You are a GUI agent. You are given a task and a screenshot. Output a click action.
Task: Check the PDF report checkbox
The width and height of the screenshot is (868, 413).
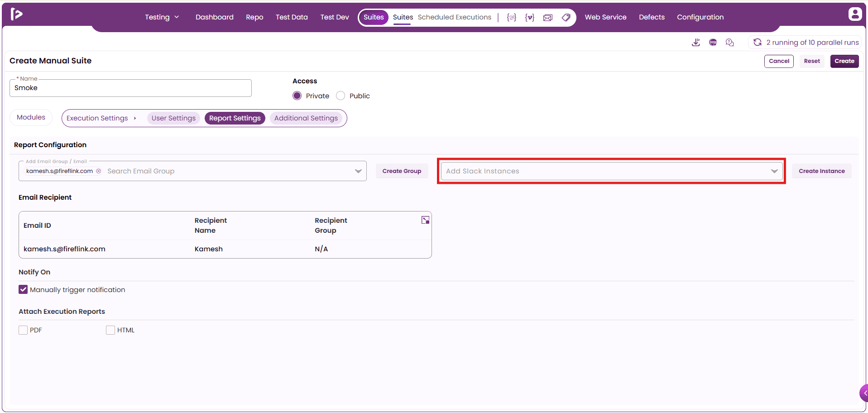tap(23, 330)
